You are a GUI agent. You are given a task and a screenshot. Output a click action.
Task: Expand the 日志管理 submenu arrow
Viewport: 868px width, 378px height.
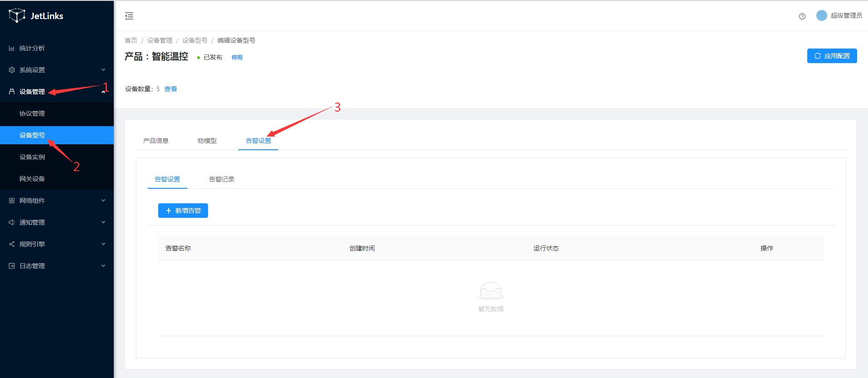[x=103, y=266]
